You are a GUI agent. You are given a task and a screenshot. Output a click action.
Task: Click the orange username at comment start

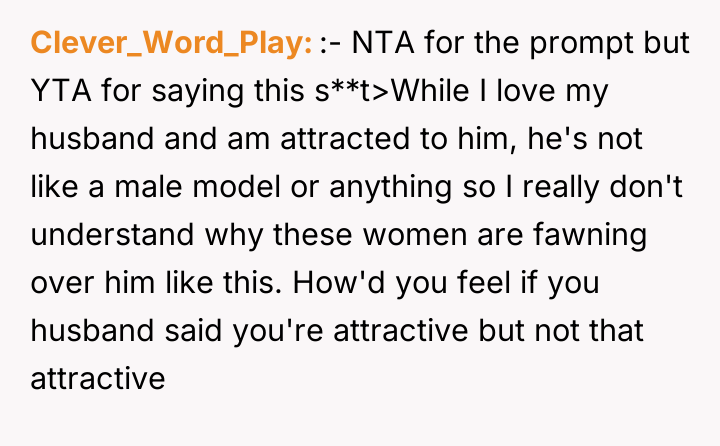click(x=172, y=45)
